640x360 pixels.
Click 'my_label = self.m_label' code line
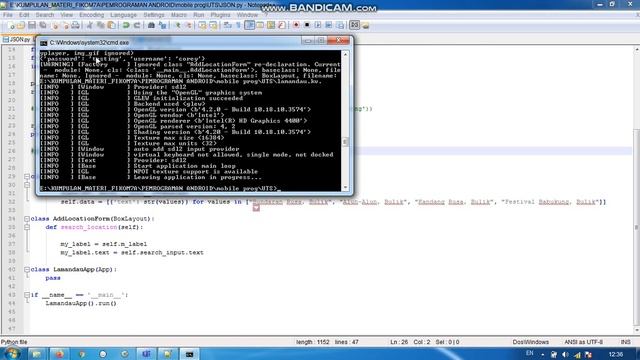104,244
